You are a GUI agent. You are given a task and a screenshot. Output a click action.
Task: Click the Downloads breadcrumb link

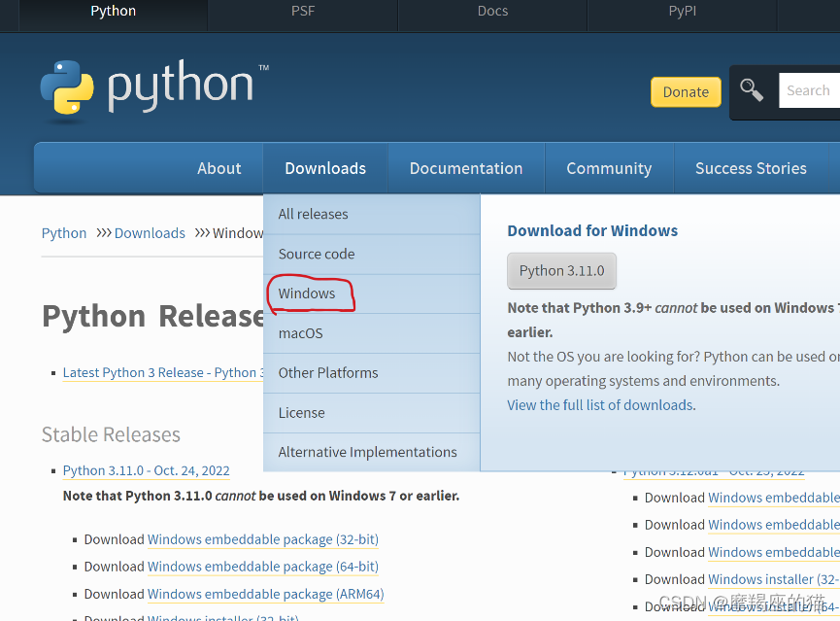tap(150, 233)
